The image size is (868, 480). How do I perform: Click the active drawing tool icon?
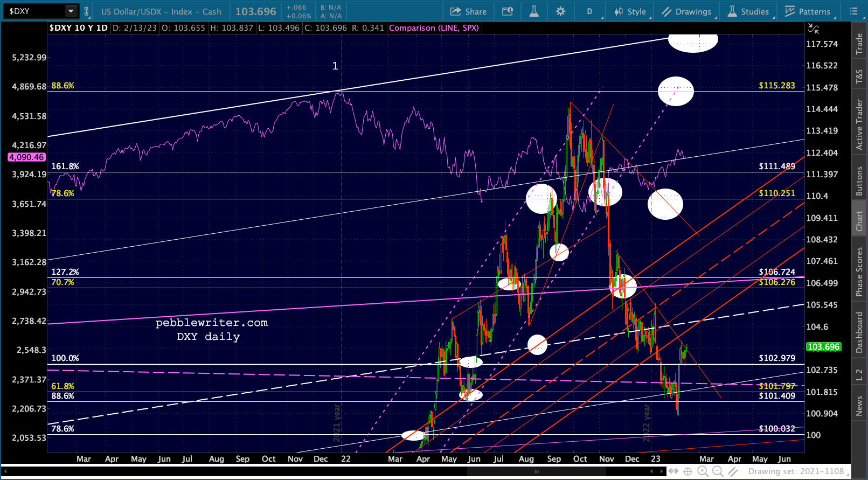coord(733,471)
